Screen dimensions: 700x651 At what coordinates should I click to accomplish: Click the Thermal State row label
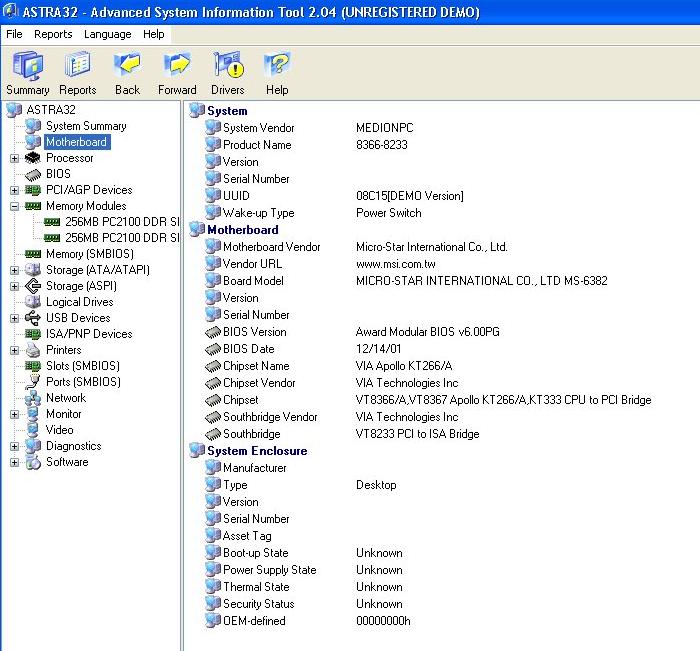point(256,587)
